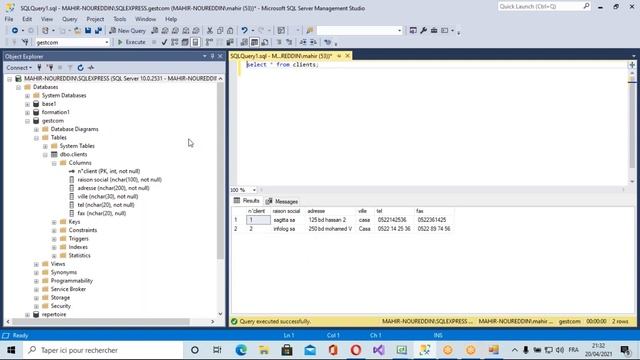This screenshot has height=360, width=640.
Task: Expand the Views folder
Action: pos(36,264)
